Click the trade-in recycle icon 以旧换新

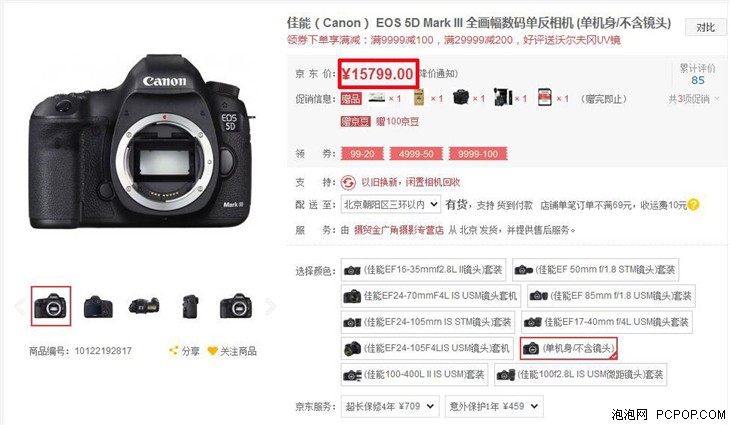pos(348,182)
